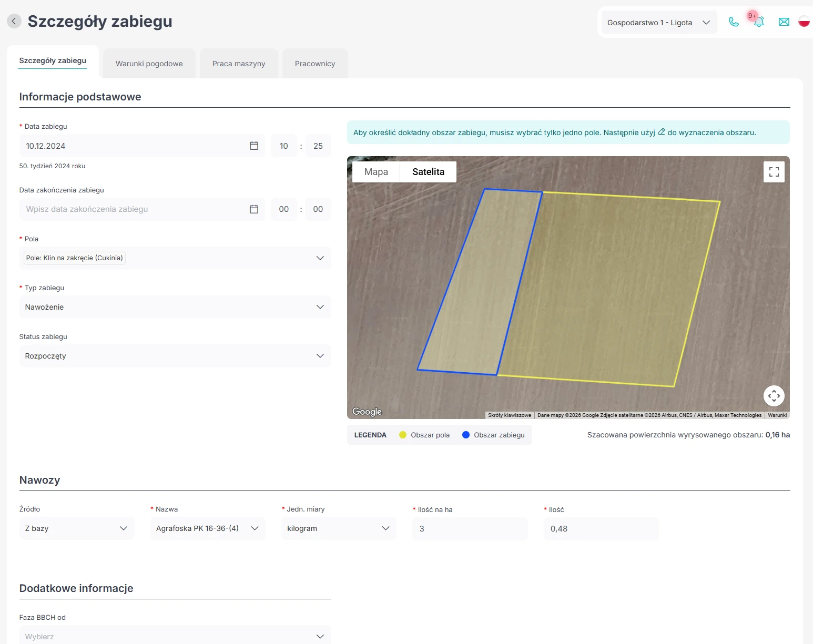The image size is (813, 644).
Task: Switch map to Satelita view
Action: tap(428, 172)
